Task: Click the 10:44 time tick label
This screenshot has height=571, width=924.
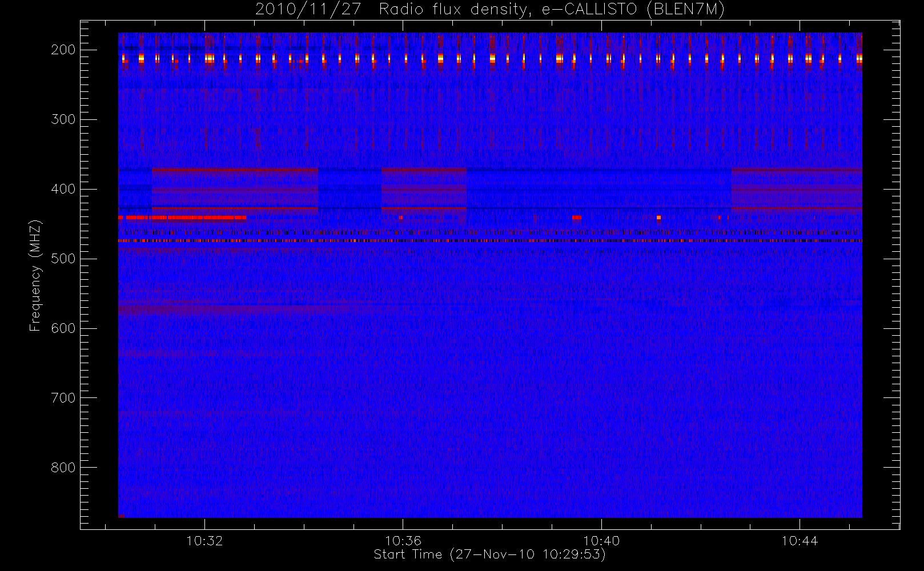Action: point(800,541)
